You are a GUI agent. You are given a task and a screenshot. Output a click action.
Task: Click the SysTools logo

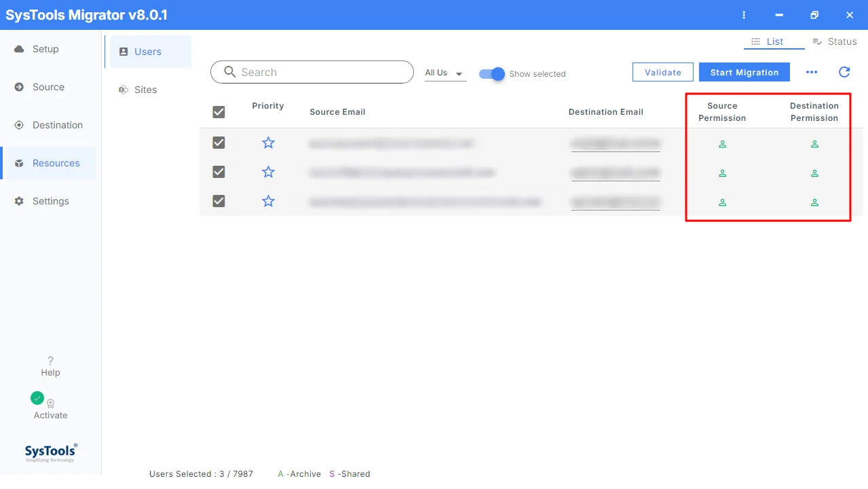point(51,452)
